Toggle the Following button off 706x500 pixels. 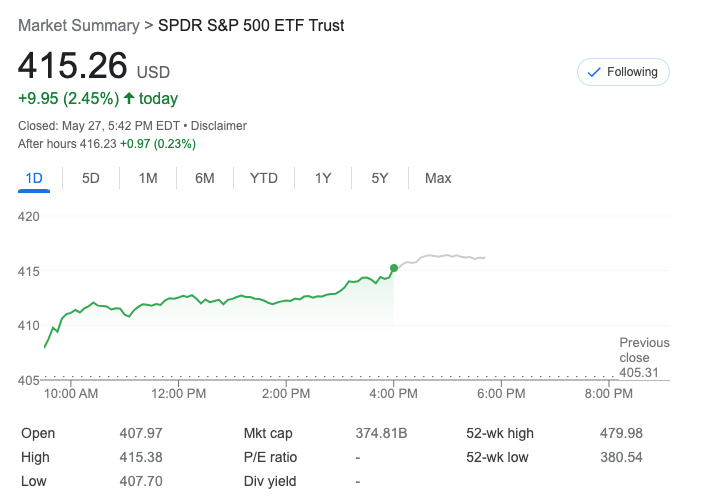[x=623, y=72]
